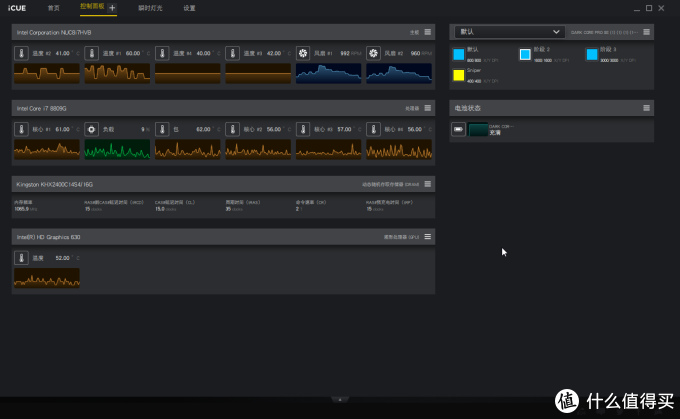This screenshot has width=680, height=419.
Task: Click thermometer icon for 温度 #3 at 42.00
Action: point(232,53)
